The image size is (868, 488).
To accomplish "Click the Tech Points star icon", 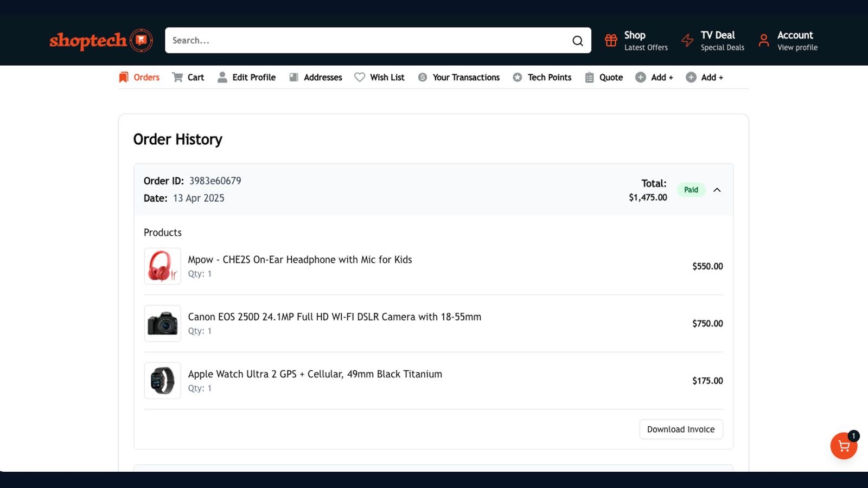I will (518, 78).
